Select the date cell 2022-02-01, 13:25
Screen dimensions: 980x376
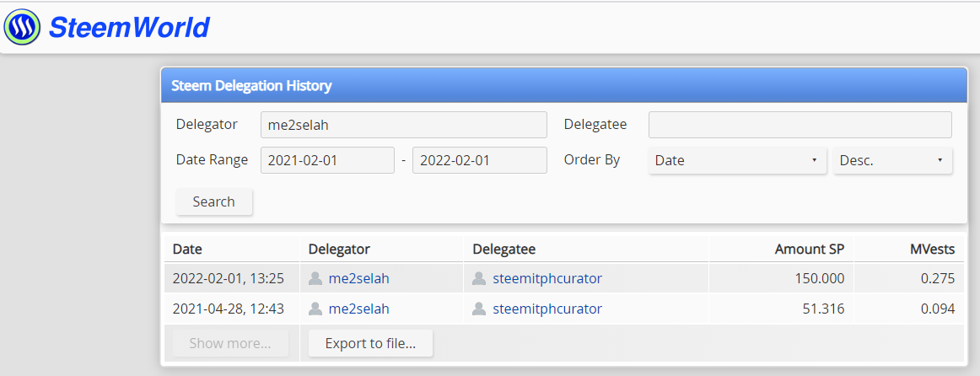(228, 278)
